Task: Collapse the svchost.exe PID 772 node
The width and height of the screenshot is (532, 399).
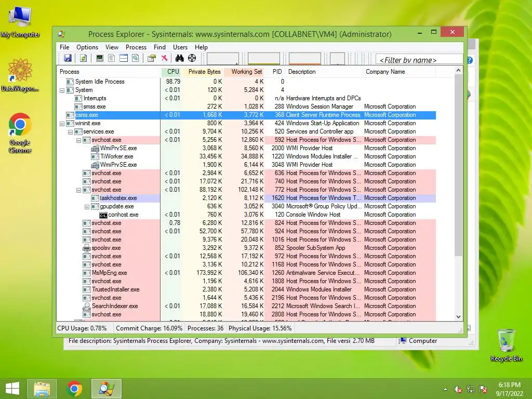Action: [79, 190]
